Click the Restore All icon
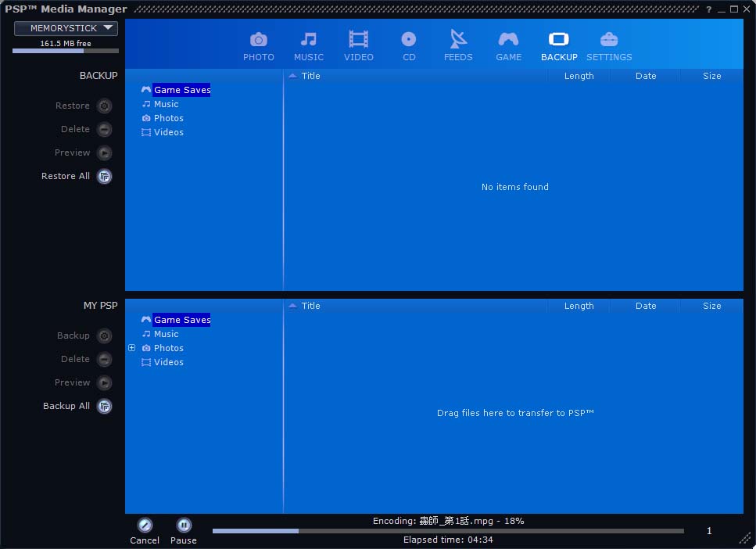The image size is (756, 549). coord(104,177)
